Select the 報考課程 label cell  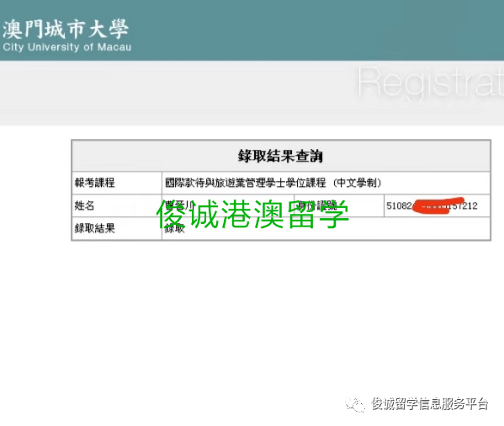coord(117,183)
